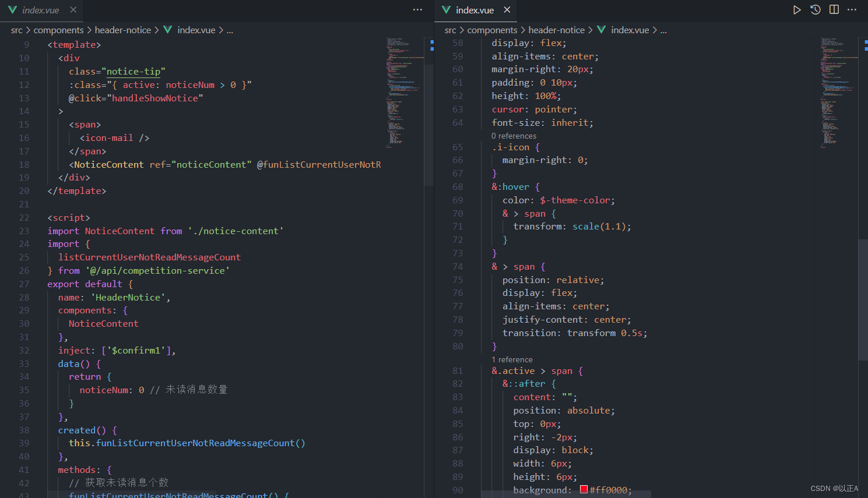Image resolution: width=868 pixels, height=498 pixels.
Task: Click the 'HeaderNotice' name string
Action: click(x=128, y=298)
